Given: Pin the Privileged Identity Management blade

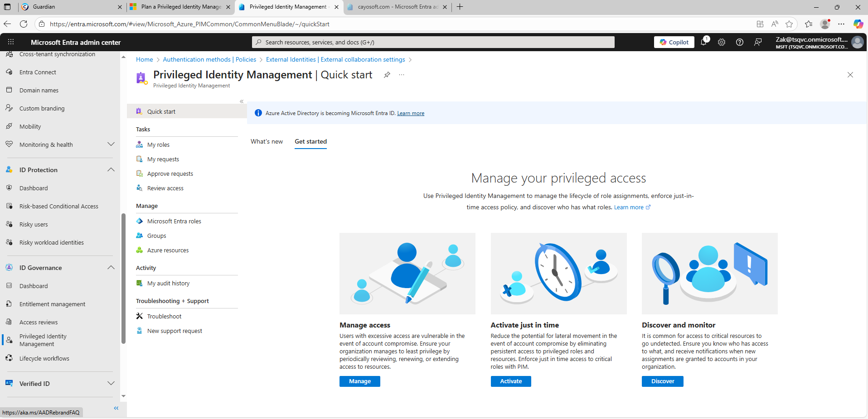Looking at the screenshot, I should 387,75.
